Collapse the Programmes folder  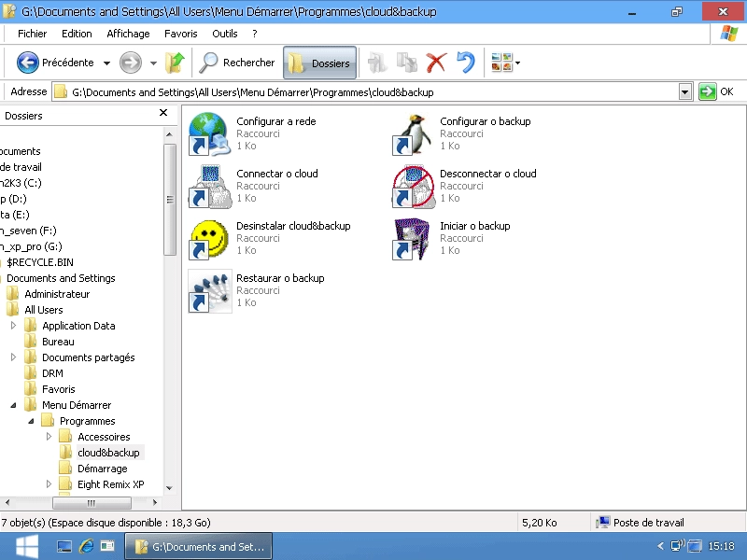(31, 421)
